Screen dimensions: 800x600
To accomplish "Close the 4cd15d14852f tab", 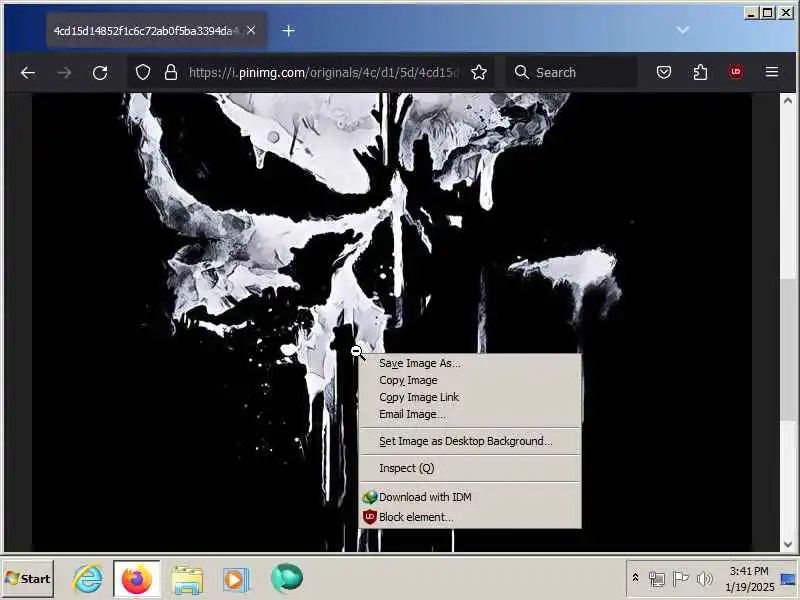I will tap(251, 31).
